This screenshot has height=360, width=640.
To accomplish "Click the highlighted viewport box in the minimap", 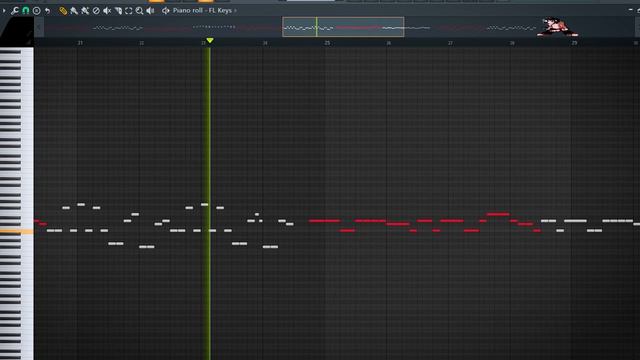I will coord(343,27).
